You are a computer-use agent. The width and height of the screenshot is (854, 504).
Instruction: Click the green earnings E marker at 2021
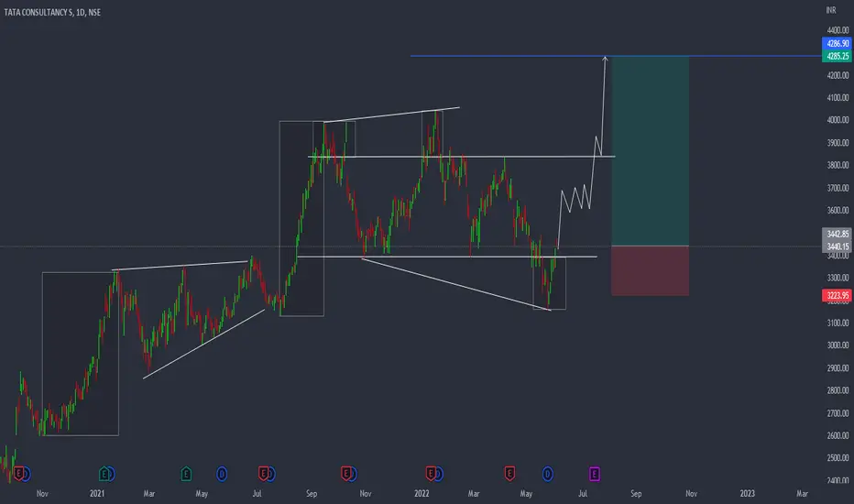pos(104,474)
